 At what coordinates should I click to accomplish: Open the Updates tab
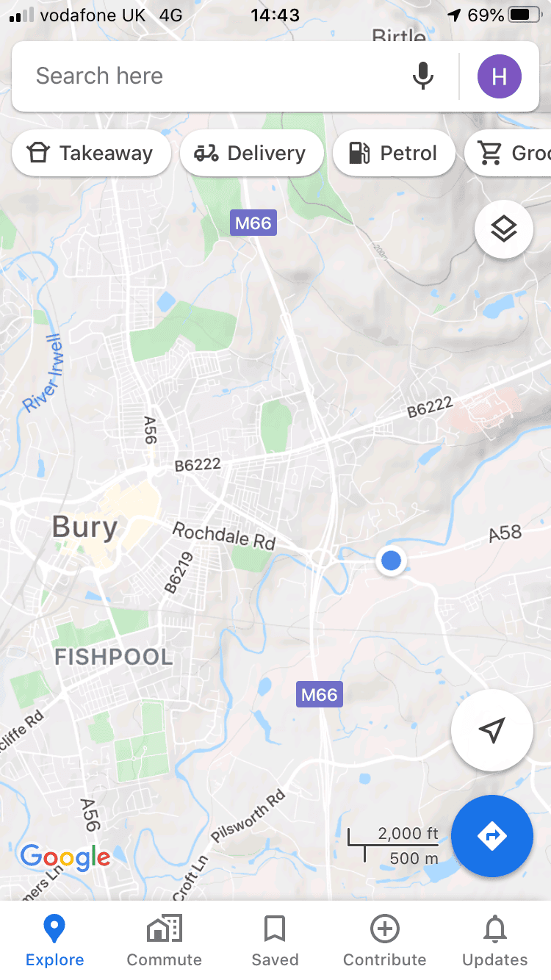click(495, 942)
